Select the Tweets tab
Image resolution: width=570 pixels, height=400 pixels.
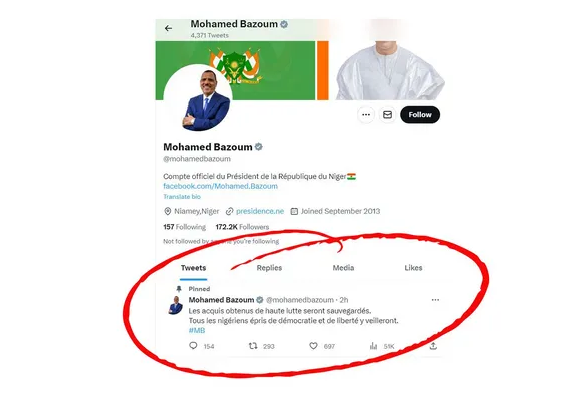(x=193, y=268)
